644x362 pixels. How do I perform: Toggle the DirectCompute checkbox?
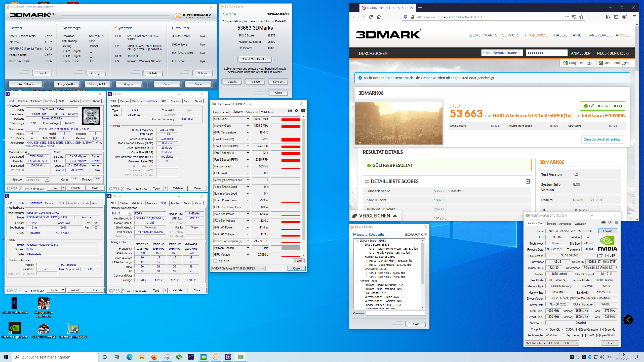point(578,329)
